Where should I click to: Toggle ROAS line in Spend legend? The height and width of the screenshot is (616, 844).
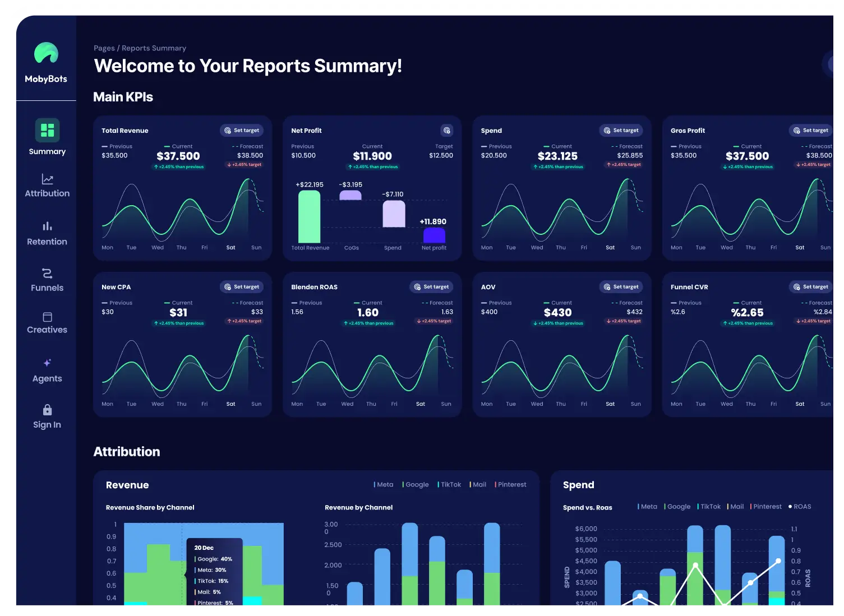[800, 507]
